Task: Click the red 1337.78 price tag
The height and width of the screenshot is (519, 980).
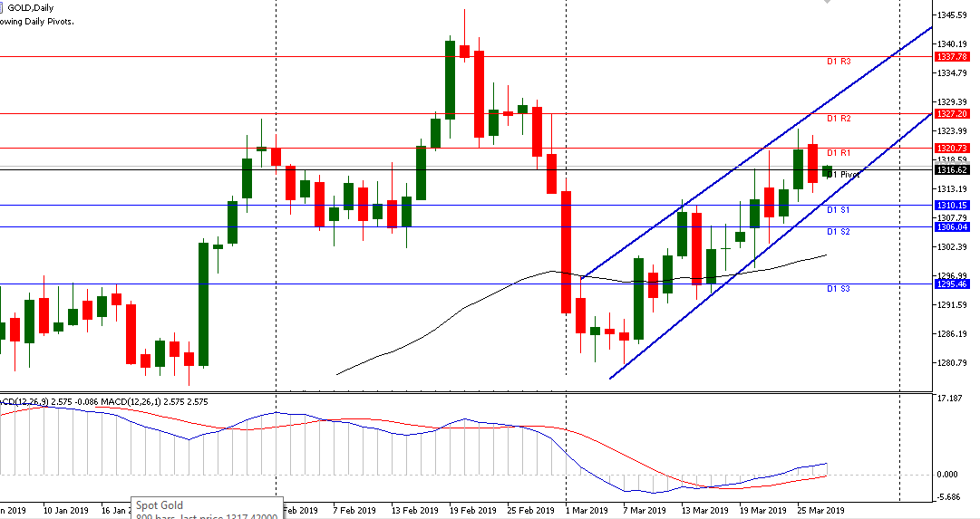Action: 951,56
